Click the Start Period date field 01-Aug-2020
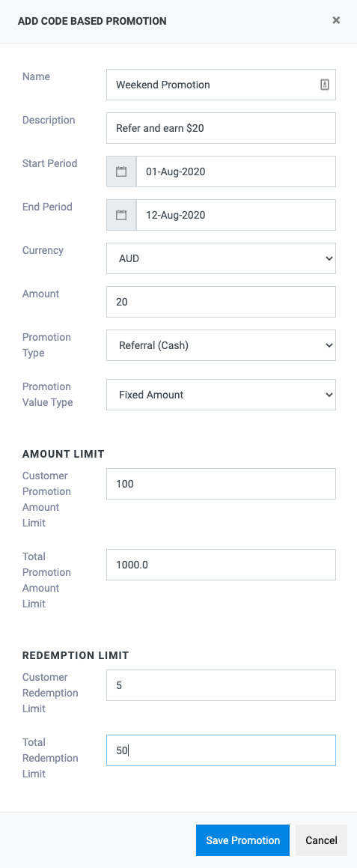 pyautogui.click(x=236, y=172)
